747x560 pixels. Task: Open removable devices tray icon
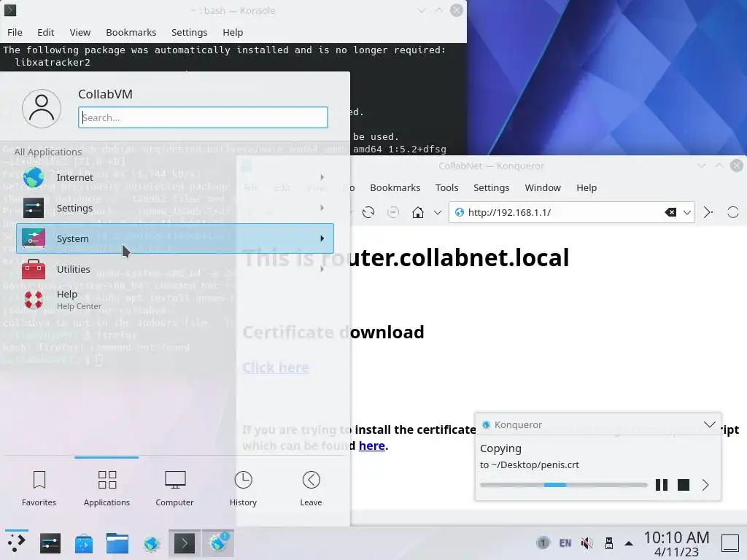(609, 542)
